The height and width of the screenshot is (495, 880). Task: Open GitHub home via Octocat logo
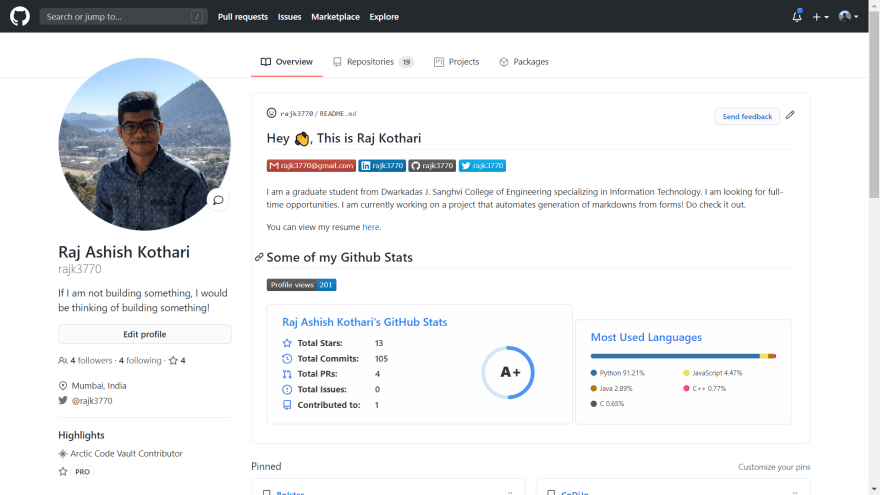coord(20,16)
